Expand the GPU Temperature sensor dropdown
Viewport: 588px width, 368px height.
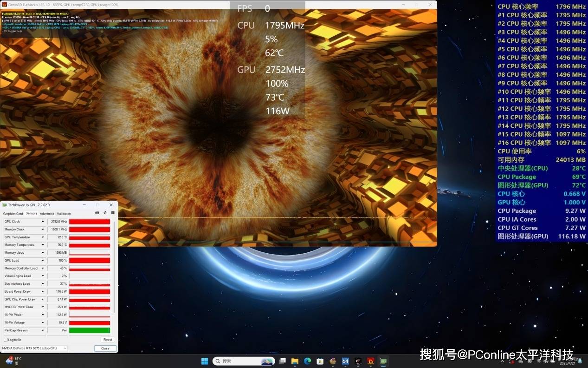coord(43,237)
